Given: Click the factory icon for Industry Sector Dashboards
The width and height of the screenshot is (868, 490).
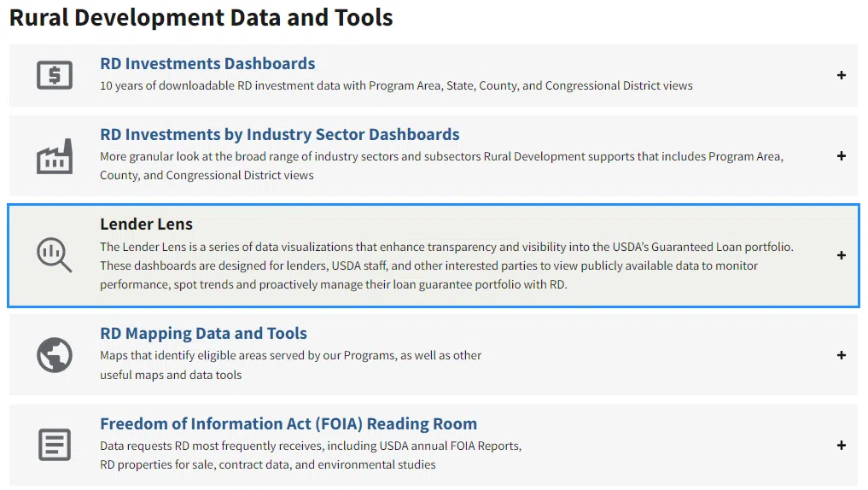Looking at the screenshot, I should [x=55, y=157].
